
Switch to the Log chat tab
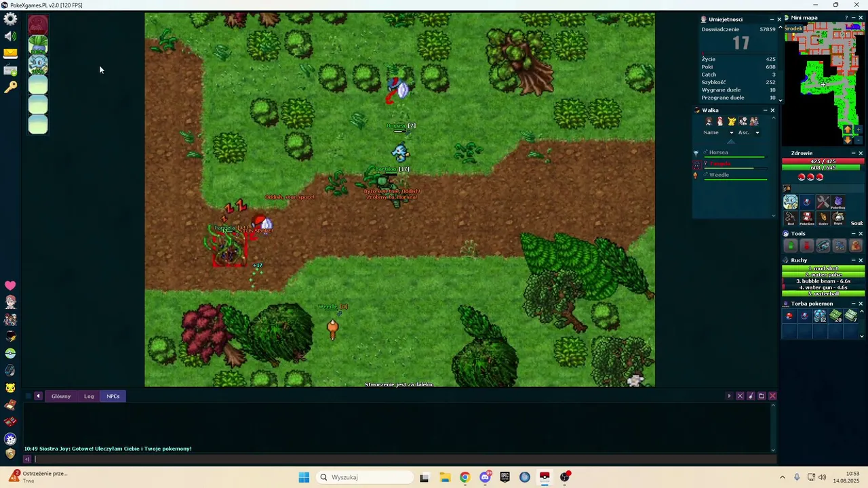89,396
